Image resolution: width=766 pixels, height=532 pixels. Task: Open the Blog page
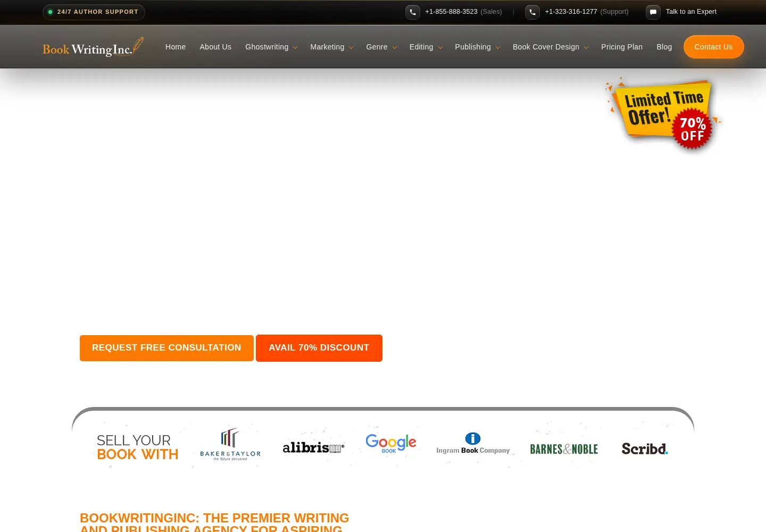[664, 47]
